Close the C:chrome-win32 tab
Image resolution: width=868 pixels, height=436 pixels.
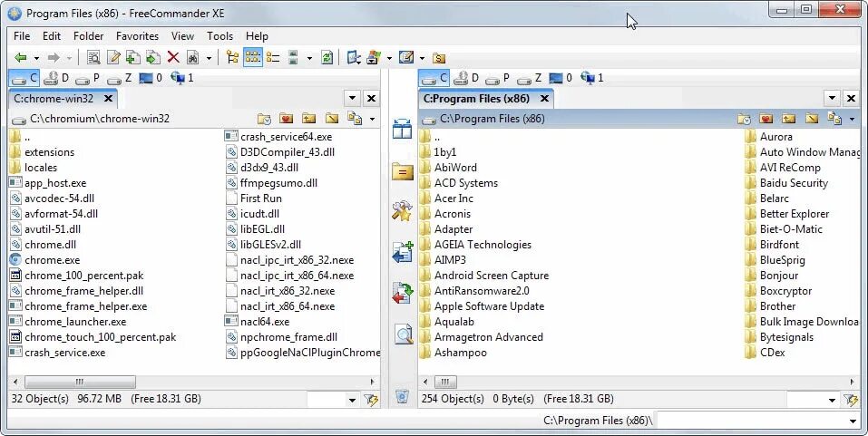pos(109,99)
